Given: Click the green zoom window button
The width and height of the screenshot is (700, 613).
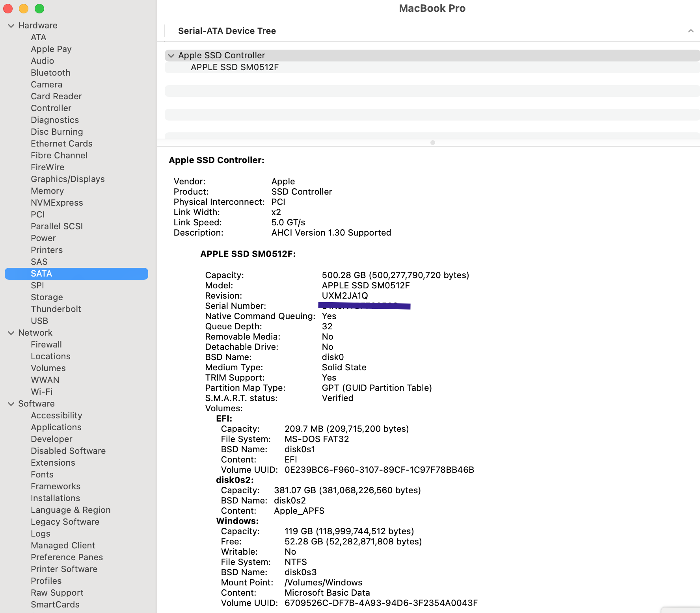Looking at the screenshot, I should [39, 9].
